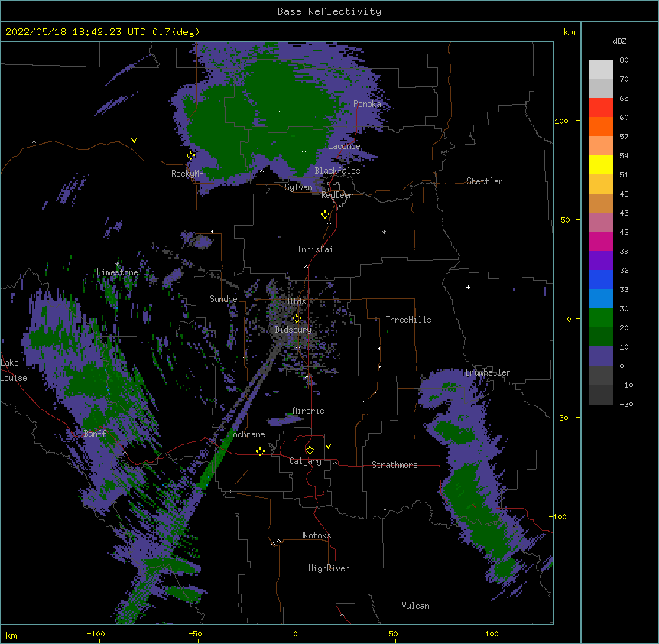659x644 pixels.
Task: Click the yellow diamond marker beside RockyMH
Action: click(x=191, y=156)
